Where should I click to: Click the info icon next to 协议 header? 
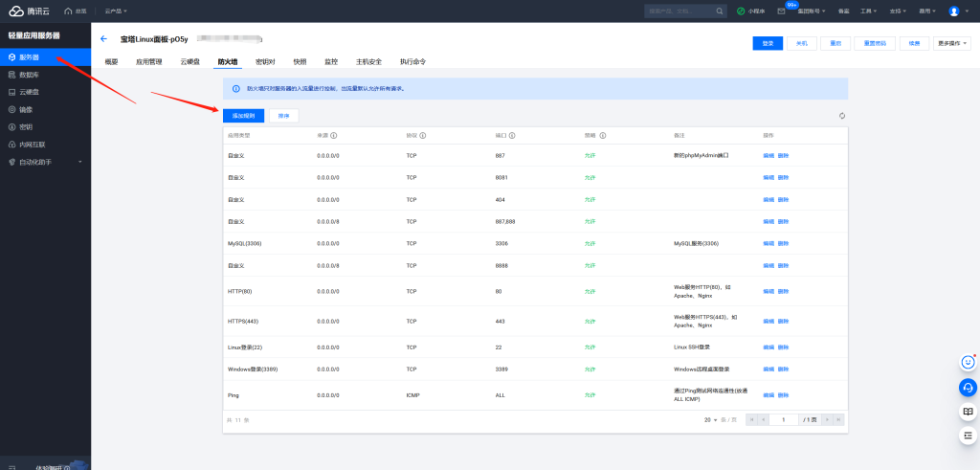(x=424, y=136)
